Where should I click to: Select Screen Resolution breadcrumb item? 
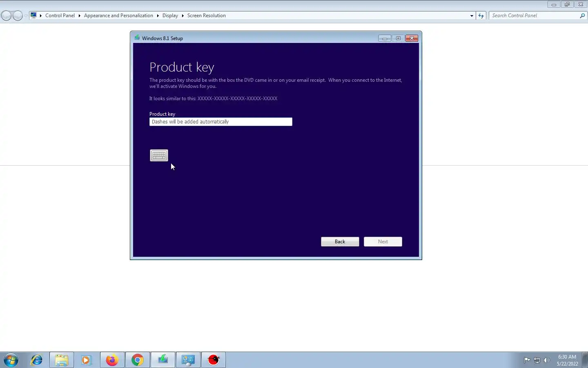(206, 16)
